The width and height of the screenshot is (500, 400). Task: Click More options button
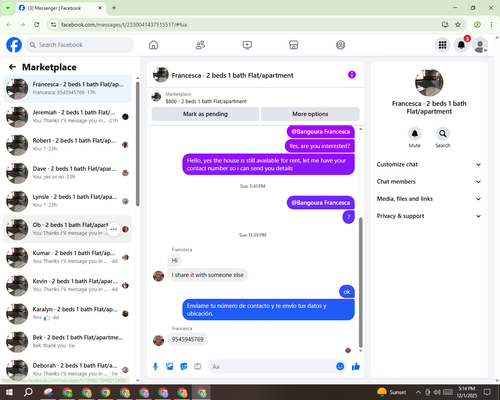click(x=310, y=114)
